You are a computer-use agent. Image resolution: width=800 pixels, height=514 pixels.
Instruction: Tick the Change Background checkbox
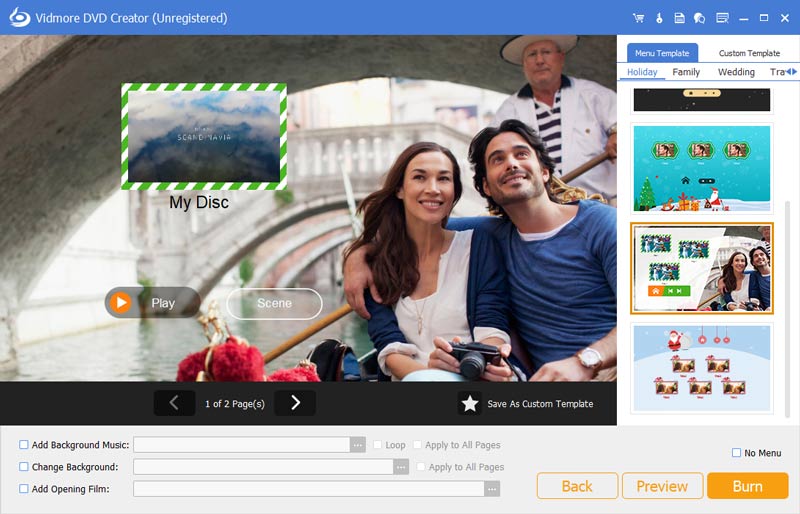24,467
